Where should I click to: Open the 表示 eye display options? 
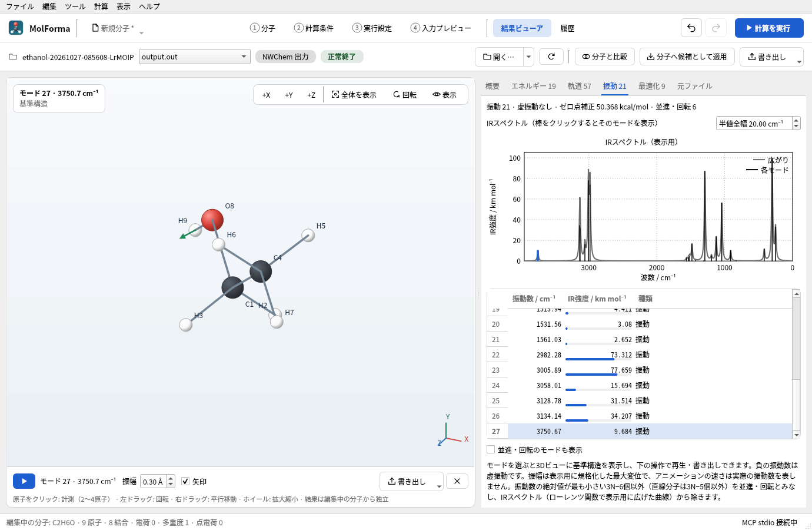[x=444, y=95]
